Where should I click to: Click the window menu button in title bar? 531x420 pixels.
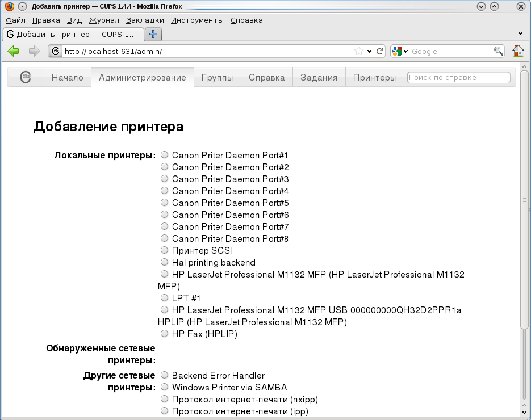click(22, 6)
